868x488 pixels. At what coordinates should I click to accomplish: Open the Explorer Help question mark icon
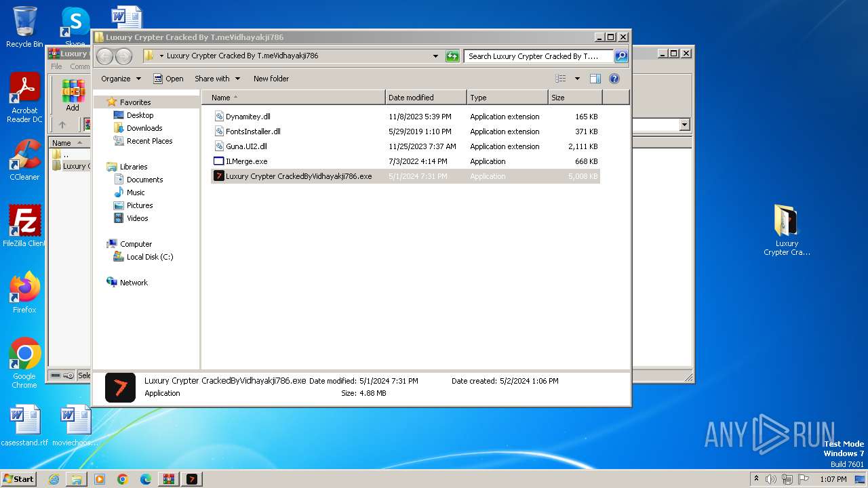[614, 79]
